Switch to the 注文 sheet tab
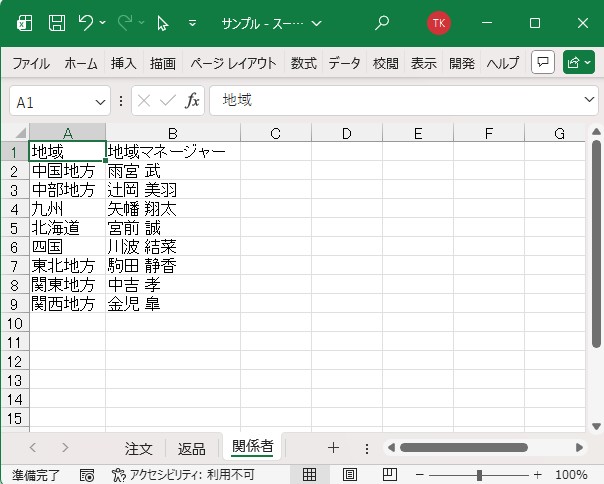 tap(138, 448)
